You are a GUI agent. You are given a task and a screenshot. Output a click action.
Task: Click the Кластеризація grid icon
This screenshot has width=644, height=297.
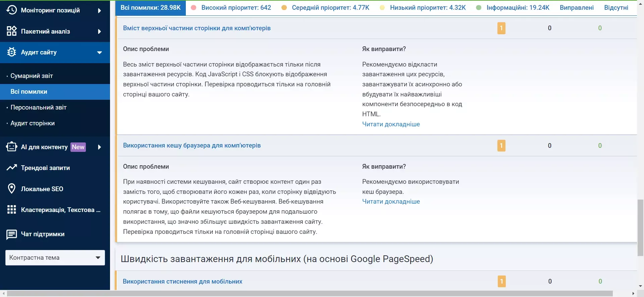11,210
